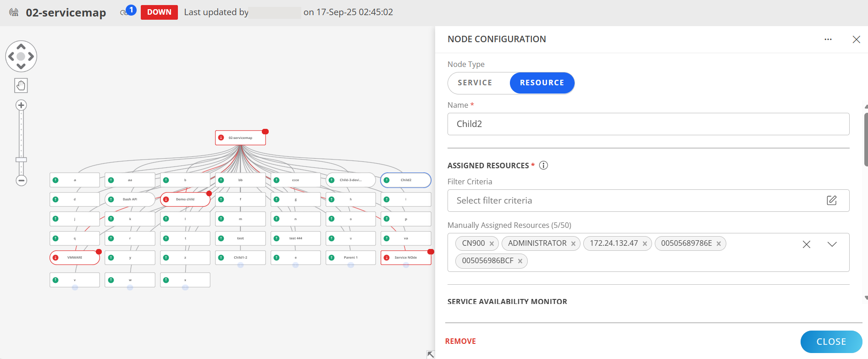
Task: Expand children below the x node
Action: click(x=185, y=287)
